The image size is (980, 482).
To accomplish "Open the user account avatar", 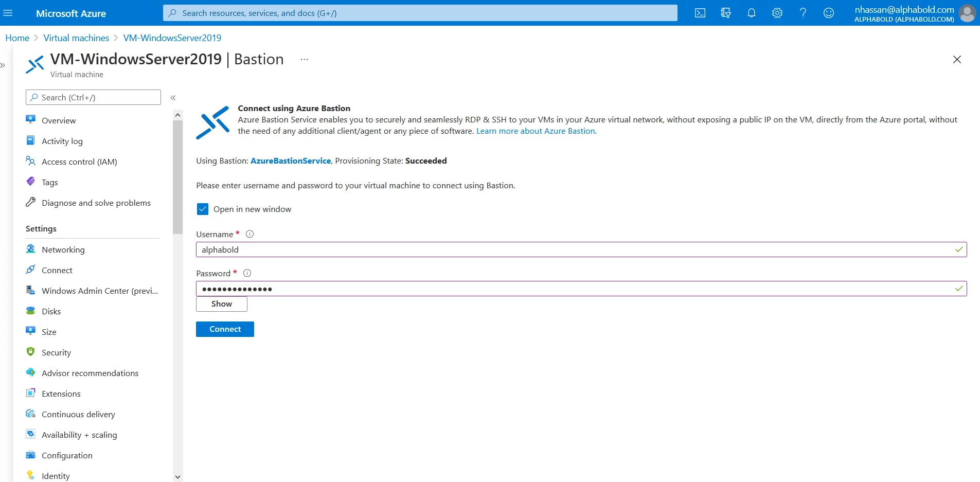I will coord(967,13).
